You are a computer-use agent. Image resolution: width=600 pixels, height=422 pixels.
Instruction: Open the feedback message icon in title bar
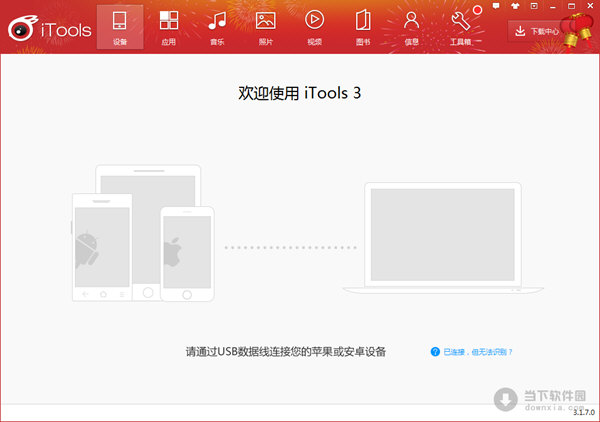tap(496, 6)
